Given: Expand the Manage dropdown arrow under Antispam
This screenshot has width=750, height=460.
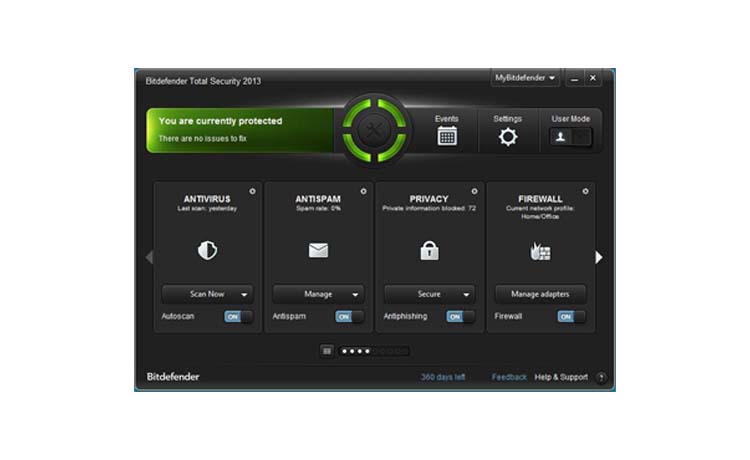Looking at the screenshot, I should 355,295.
